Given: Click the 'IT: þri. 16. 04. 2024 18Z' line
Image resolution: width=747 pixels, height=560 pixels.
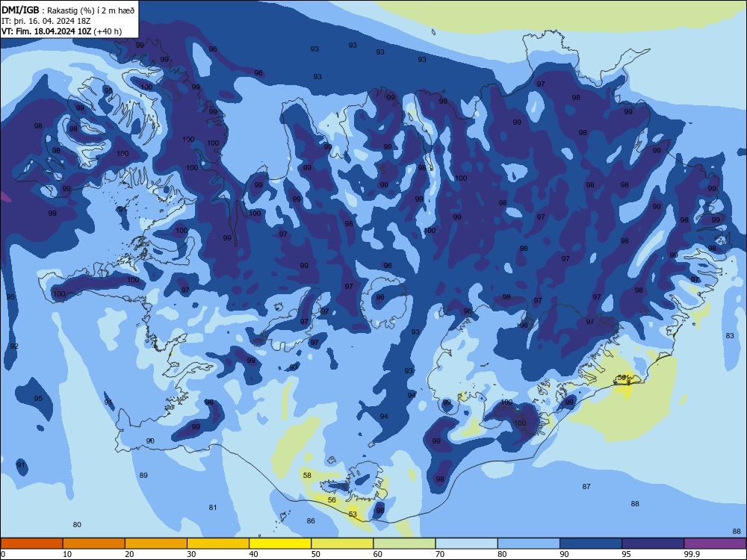Looking at the screenshot, I should pyautogui.click(x=46, y=21).
